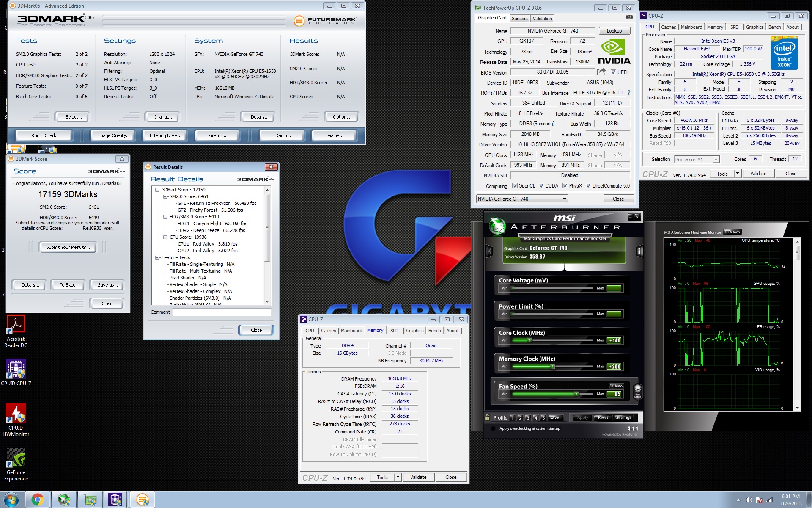Select Afterburner profile slot 5
Viewport: 812px width, 508px height.
pyautogui.click(x=543, y=418)
